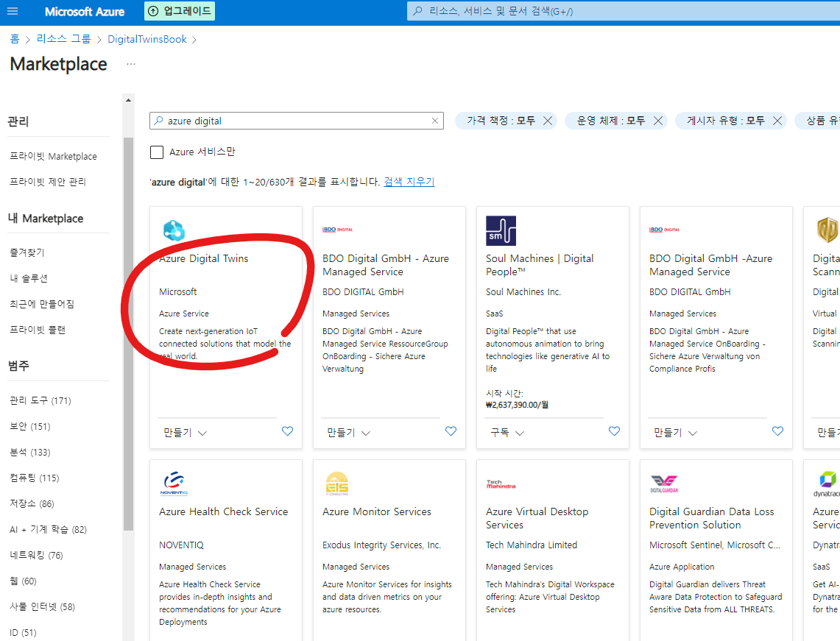This screenshot has height=641, width=840.
Task: Click the Tech Mahindra logo icon
Action: point(501,484)
